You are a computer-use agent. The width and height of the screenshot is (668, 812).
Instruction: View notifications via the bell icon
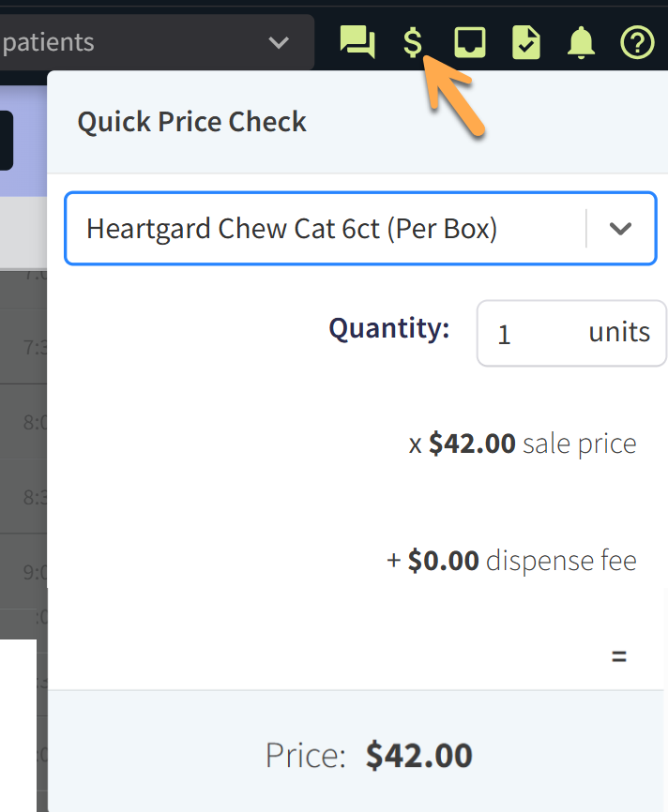click(582, 42)
